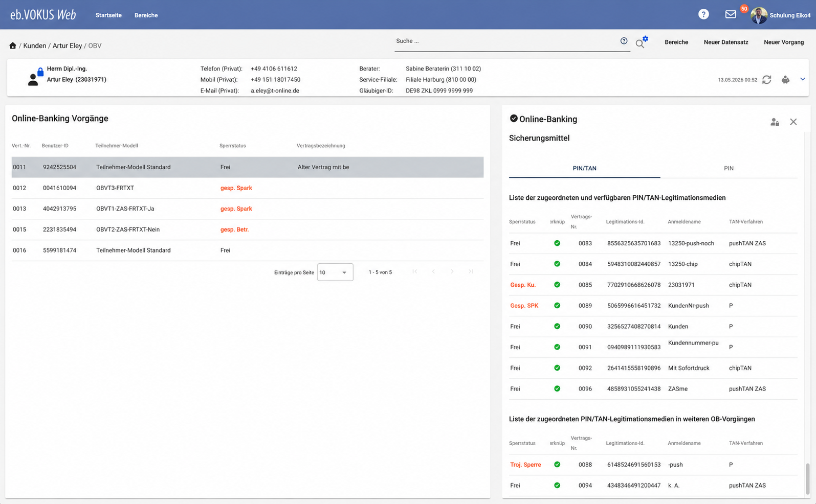Click the Neuer Datensatz button
Viewport: 816px width, 504px height.
725,42
